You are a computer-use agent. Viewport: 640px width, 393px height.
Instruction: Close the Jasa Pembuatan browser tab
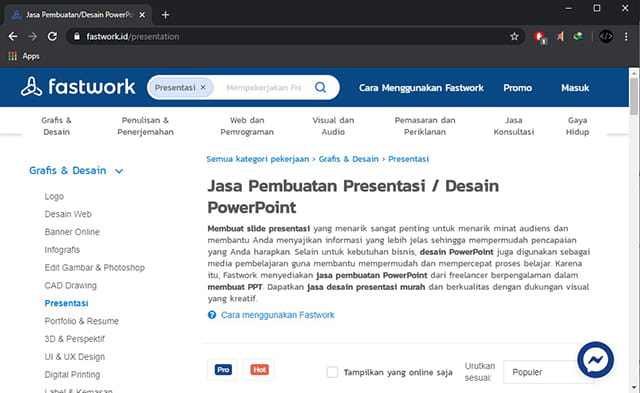[142, 15]
